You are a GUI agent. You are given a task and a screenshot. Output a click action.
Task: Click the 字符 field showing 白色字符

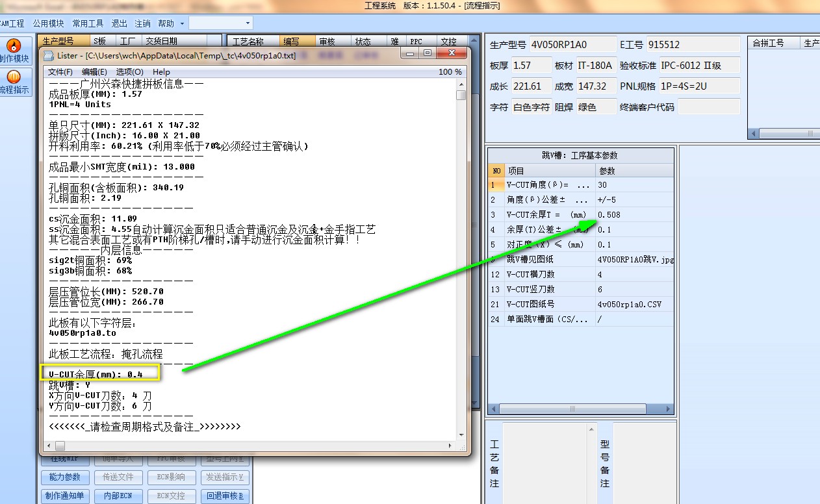click(531, 107)
